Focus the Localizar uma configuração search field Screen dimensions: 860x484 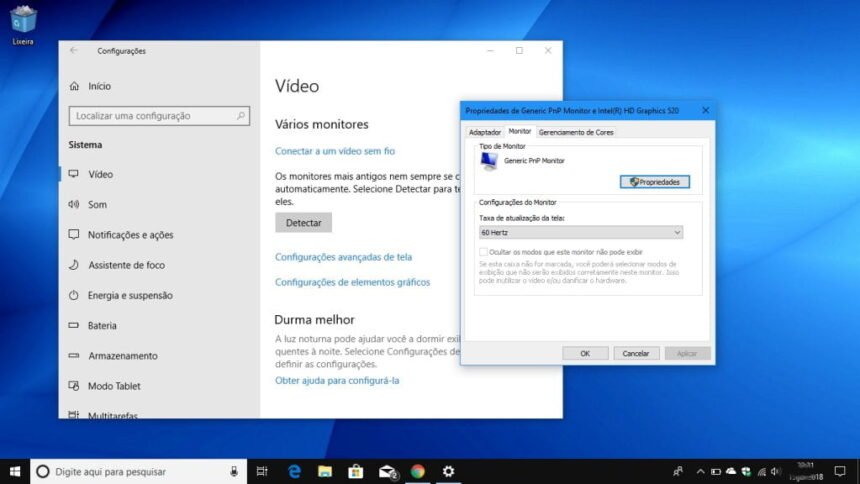coord(159,116)
